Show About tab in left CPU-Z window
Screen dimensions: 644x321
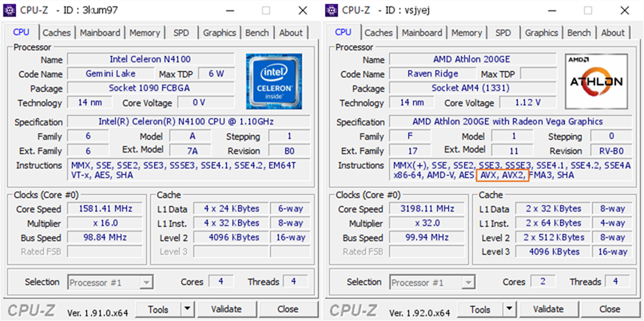click(291, 33)
